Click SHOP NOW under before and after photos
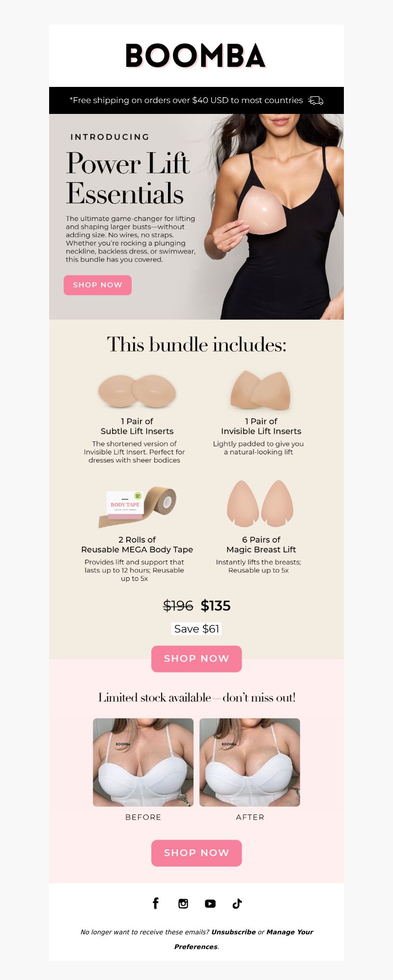The image size is (393, 980). [196, 853]
